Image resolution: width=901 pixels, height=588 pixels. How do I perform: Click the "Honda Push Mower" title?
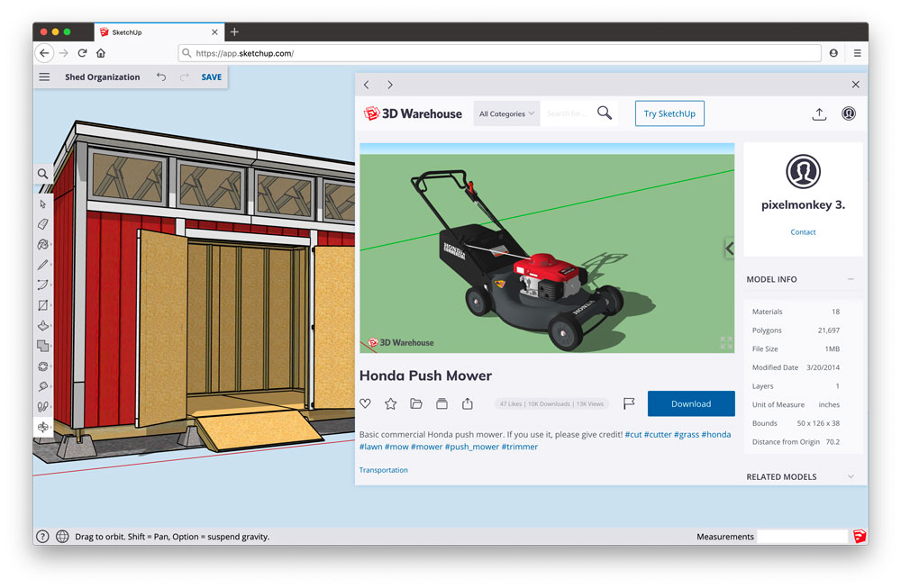pos(425,375)
